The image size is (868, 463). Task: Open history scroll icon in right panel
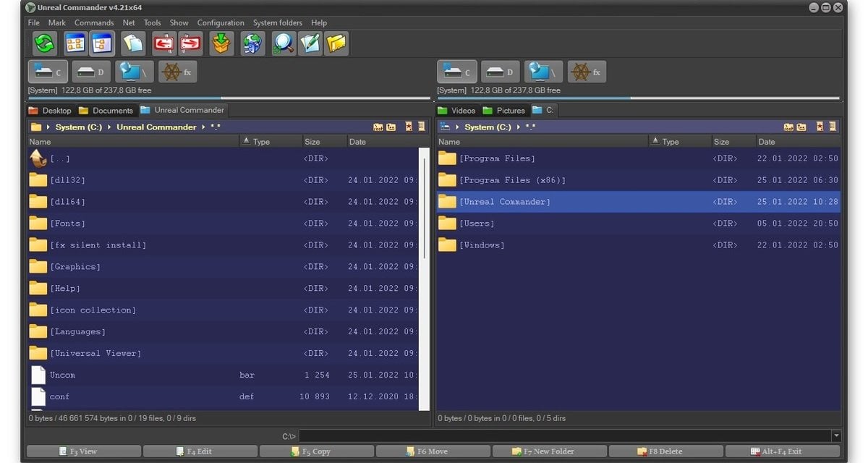click(x=833, y=127)
